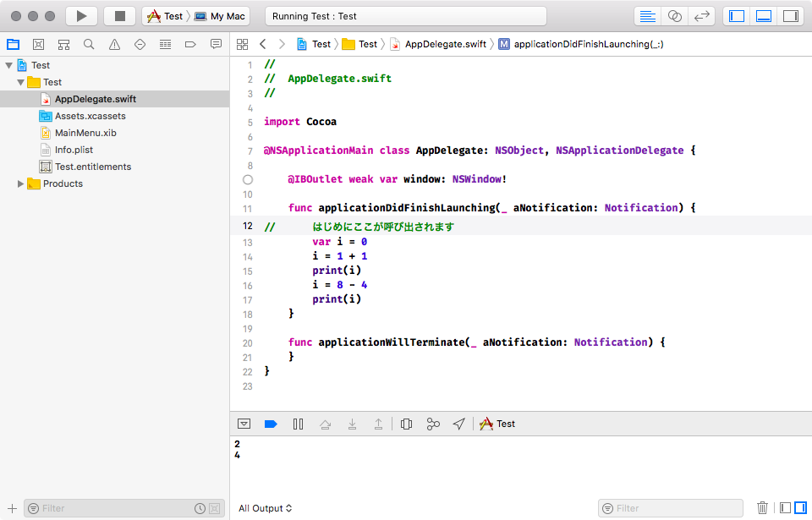Clear console with the trash icon
Viewport: 812px width, 520px height.
click(762, 508)
